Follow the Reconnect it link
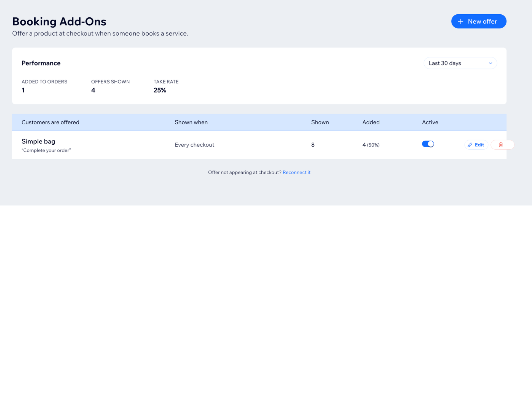532x399 pixels. [x=297, y=172]
